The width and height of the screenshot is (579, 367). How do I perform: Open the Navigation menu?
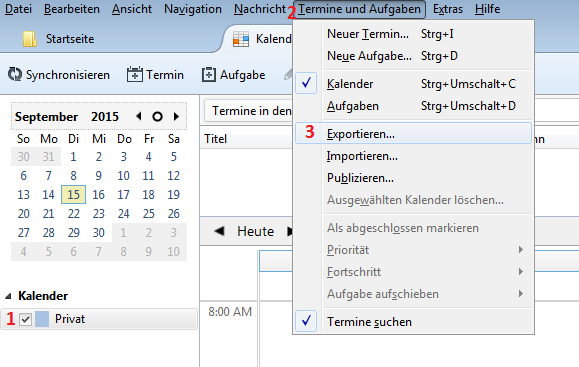click(x=193, y=9)
